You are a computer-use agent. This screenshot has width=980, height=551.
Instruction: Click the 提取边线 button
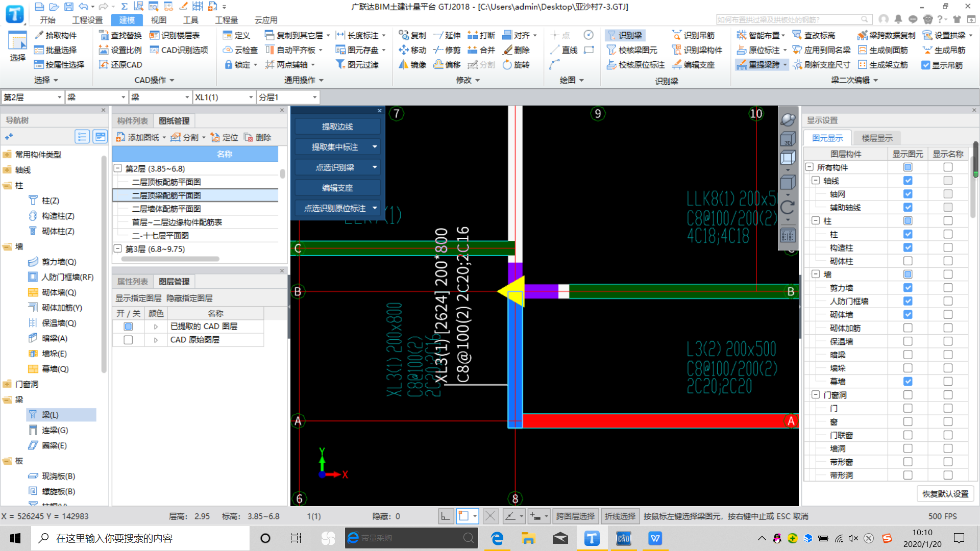pos(337,127)
